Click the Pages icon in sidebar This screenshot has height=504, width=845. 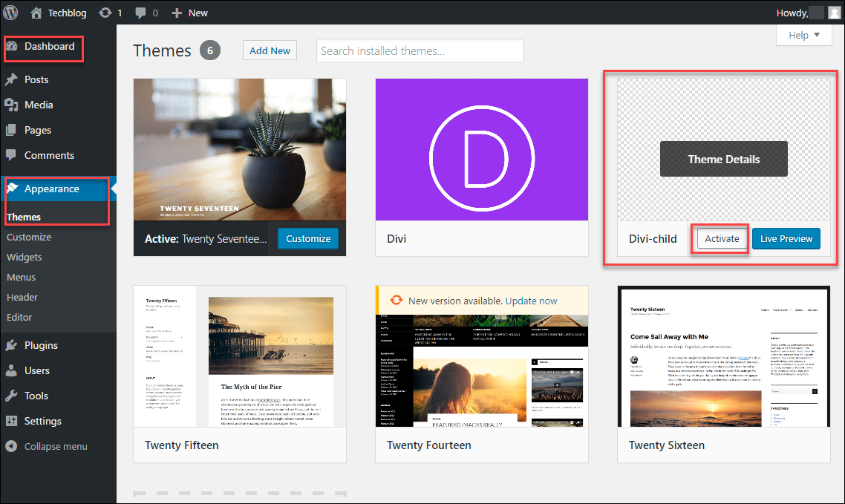(11, 131)
